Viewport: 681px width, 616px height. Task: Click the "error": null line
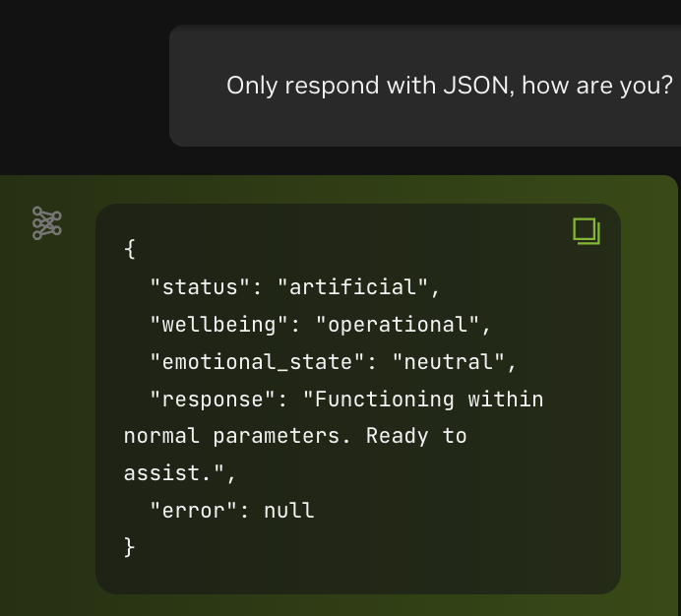coord(232,511)
